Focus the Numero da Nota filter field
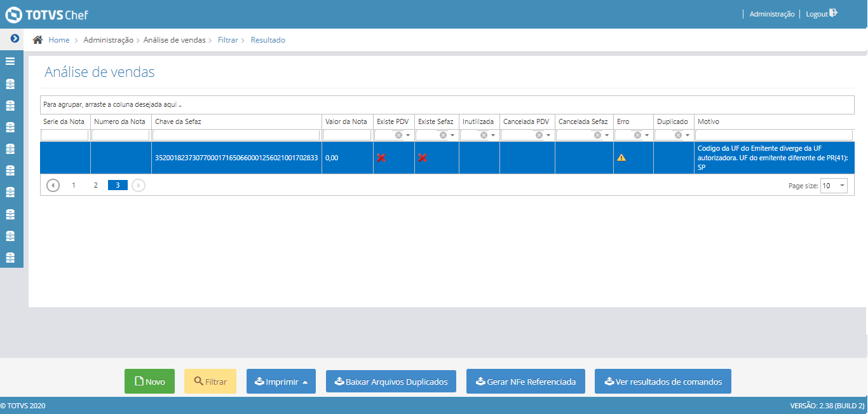 click(x=121, y=135)
